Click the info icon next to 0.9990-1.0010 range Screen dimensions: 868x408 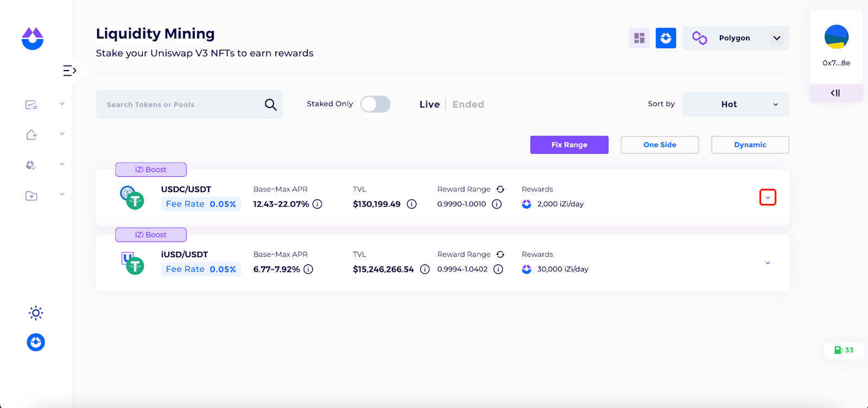(x=496, y=204)
